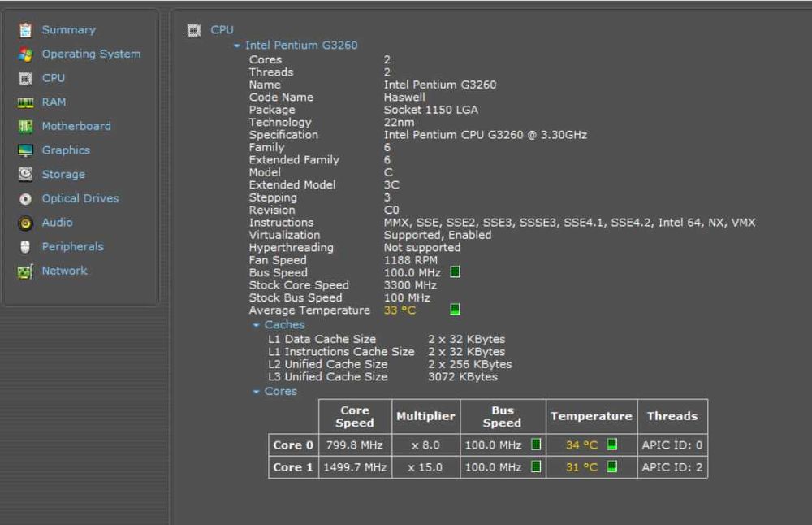
Task: Click the Core Speed column header
Action: pyautogui.click(x=355, y=417)
